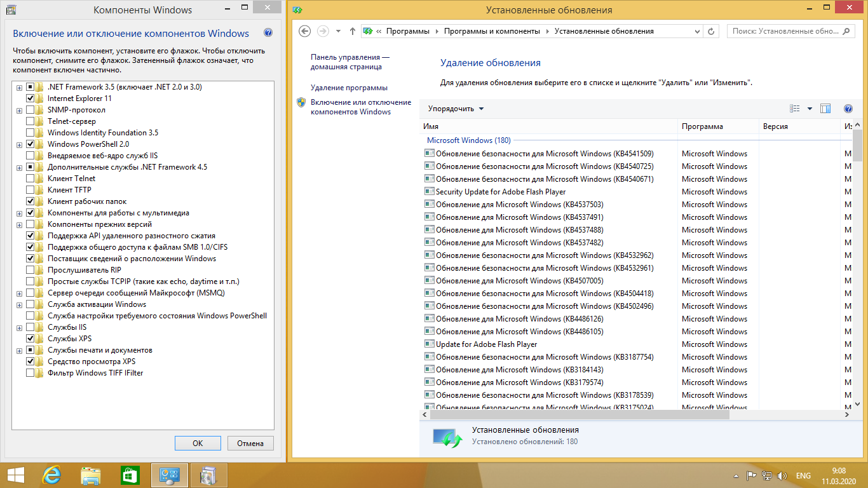
Task: Click the shield icon beside Windows components link
Action: point(301,102)
